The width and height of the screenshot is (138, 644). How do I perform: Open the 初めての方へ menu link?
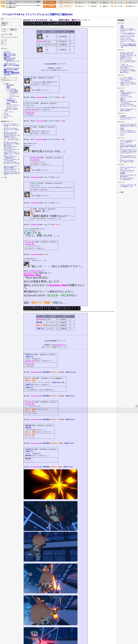coord(8,52)
